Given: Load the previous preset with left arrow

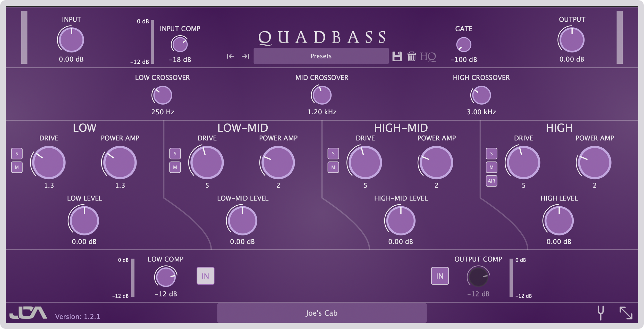Looking at the screenshot, I should [x=231, y=56].
